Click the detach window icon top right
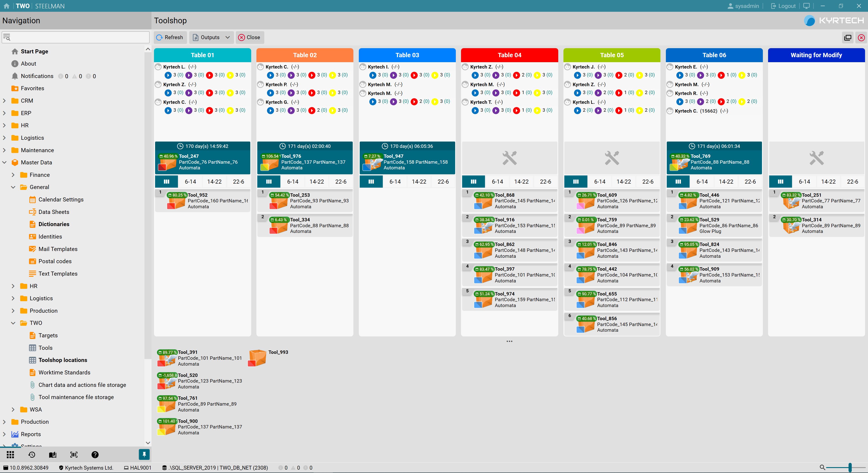868x473 pixels. point(848,38)
